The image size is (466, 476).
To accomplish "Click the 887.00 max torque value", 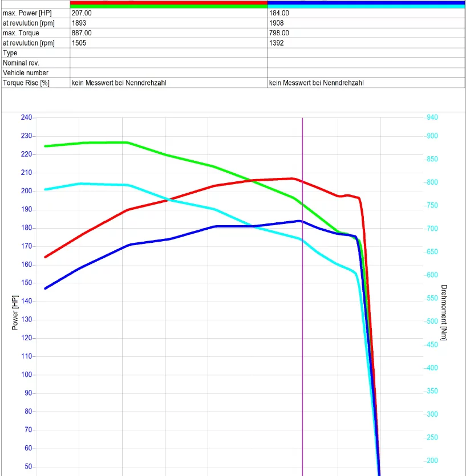I will tap(82, 33).
